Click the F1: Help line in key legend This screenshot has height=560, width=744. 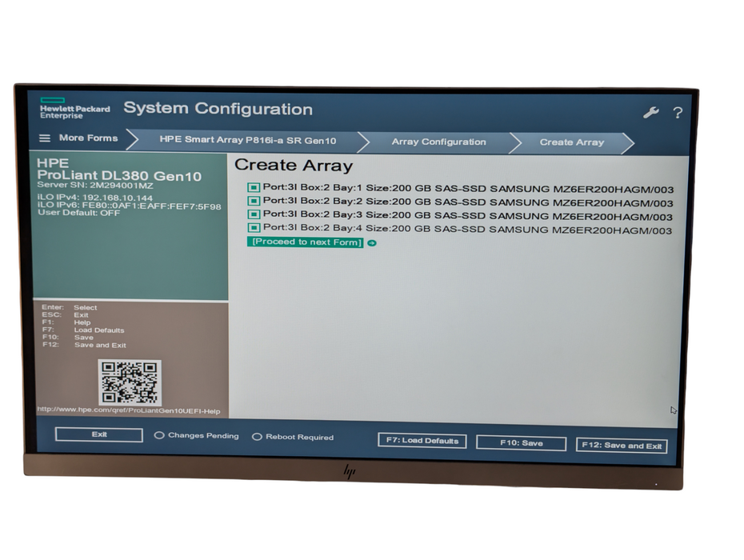pyautogui.click(x=66, y=322)
